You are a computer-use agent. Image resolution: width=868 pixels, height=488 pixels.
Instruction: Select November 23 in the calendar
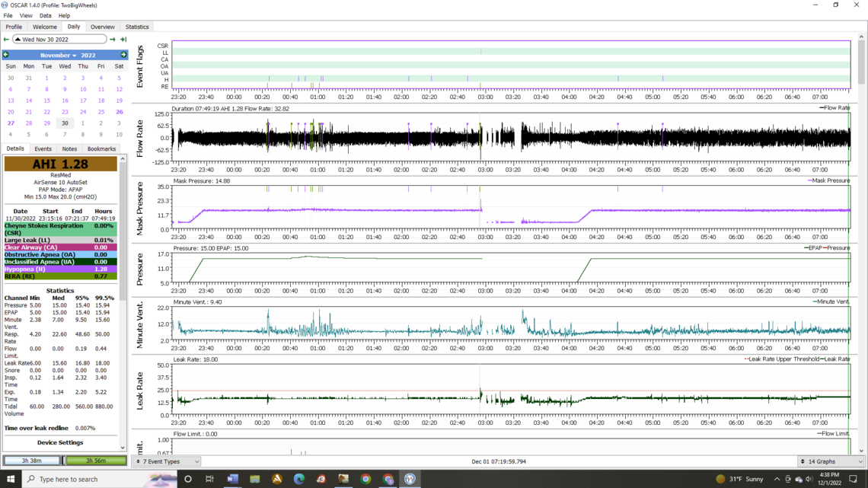pyautogui.click(x=65, y=112)
